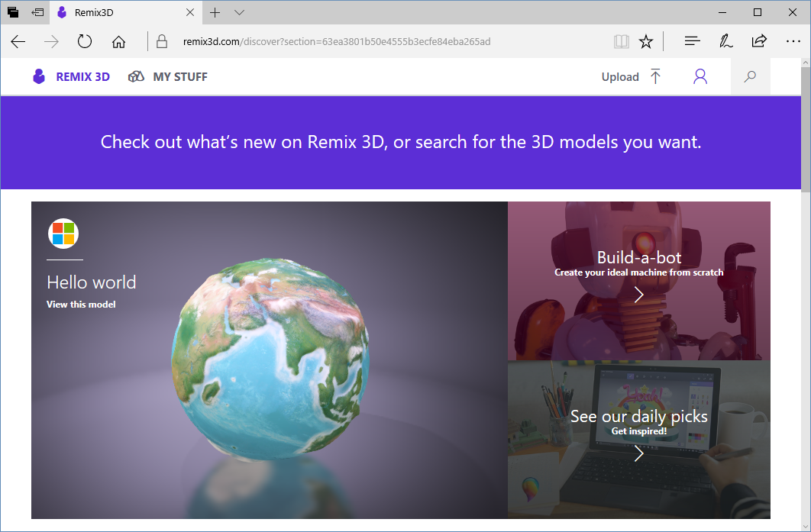Click the Build-a-bot chevron arrow
Viewport: 811px width, 532px height.
tap(638, 295)
